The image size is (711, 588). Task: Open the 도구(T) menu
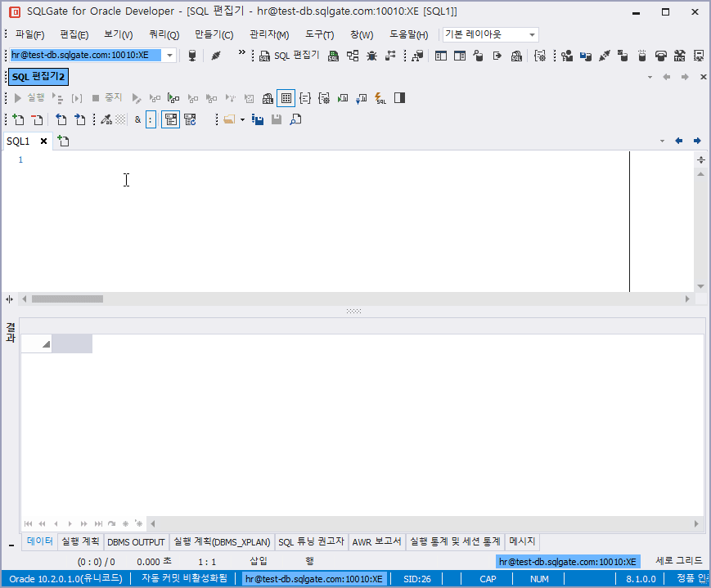(319, 35)
